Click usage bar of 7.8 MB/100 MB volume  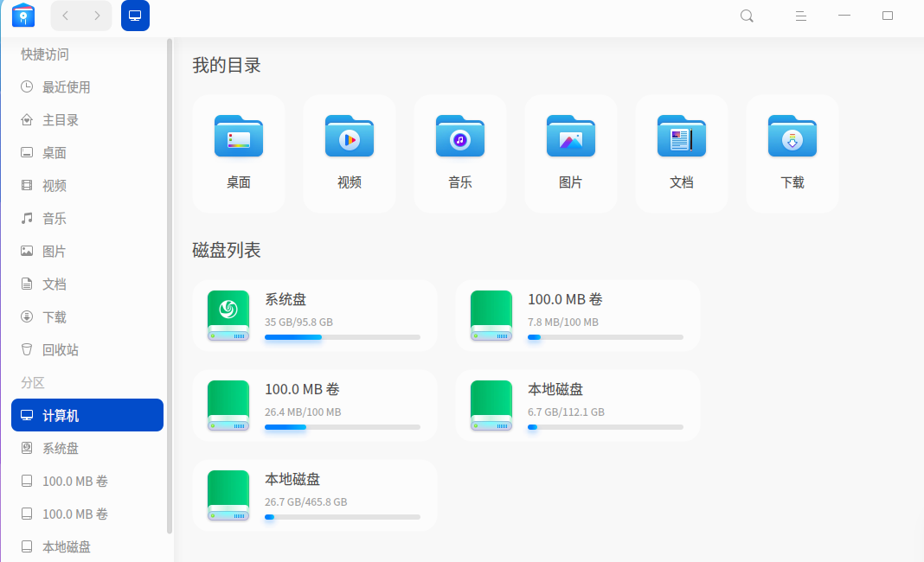[x=606, y=337]
